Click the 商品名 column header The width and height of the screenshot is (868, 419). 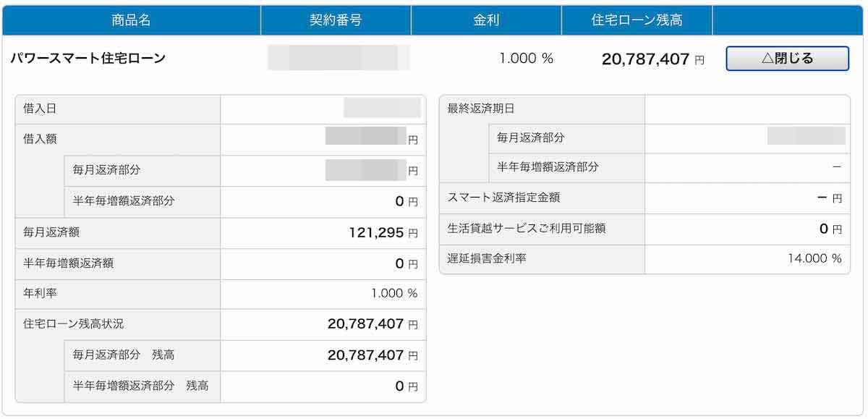(131, 20)
